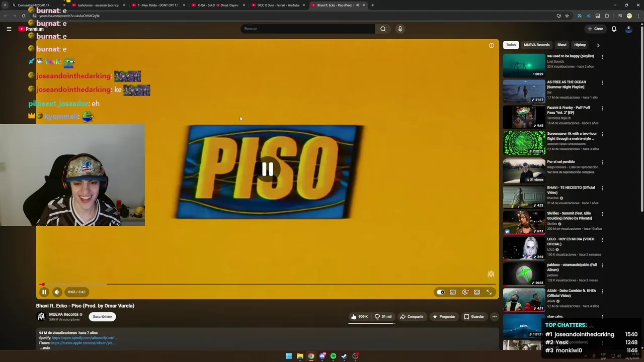644x362 pixels.
Task: Open a new browser tab with plus
Action: pyautogui.click(x=373, y=5)
